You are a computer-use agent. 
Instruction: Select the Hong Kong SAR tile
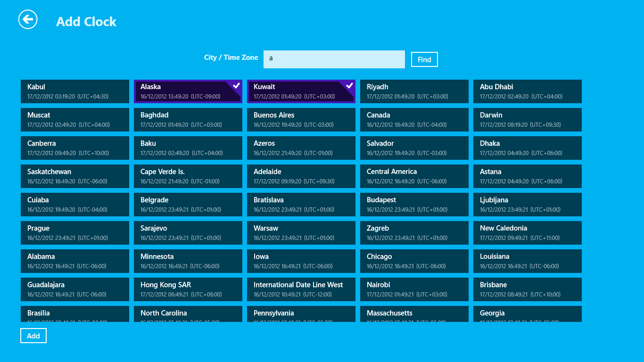point(188,289)
